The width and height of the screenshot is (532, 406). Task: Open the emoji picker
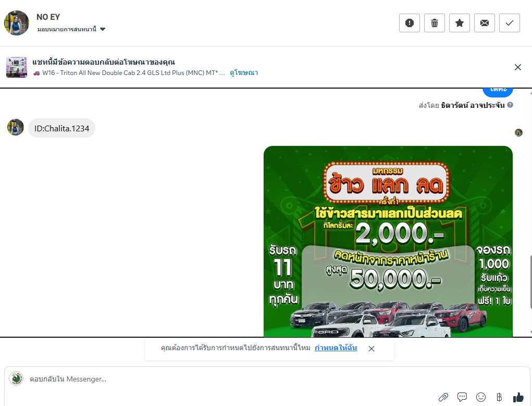point(481,397)
